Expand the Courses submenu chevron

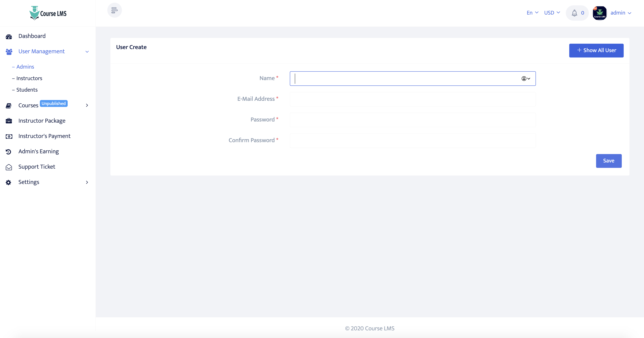pyautogui.click(x=87, y=106)
